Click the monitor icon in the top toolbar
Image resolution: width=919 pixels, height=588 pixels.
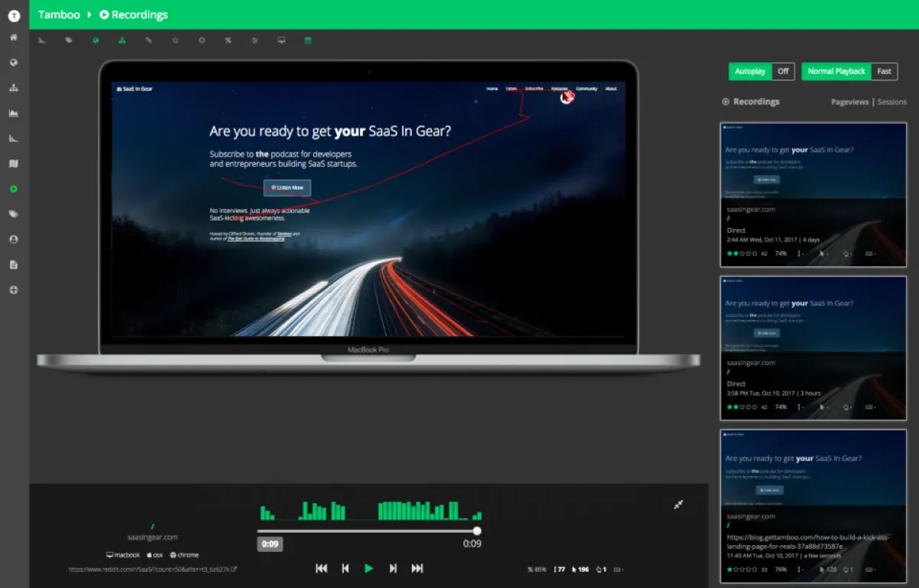point(282,40)
